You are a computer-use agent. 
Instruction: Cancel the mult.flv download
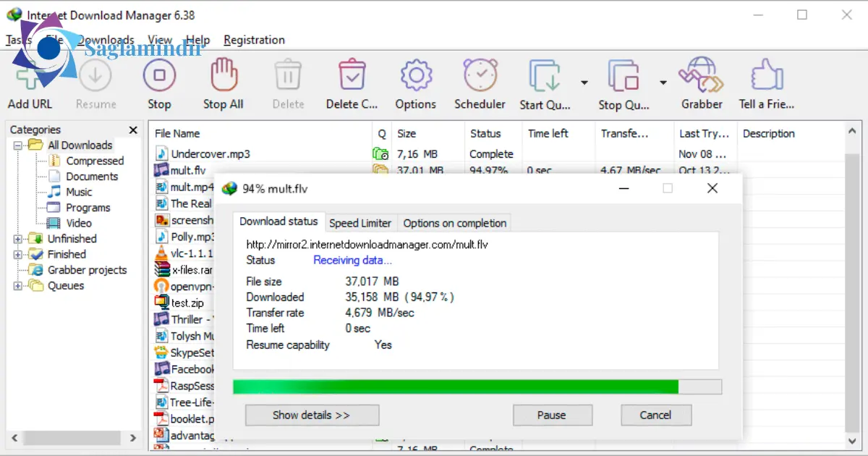point(655,415)
